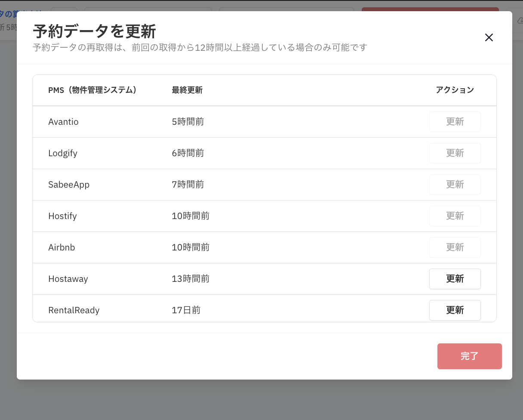
Task: Click disabled 更新 button for Lodgify
Action: tap(455, 153)
